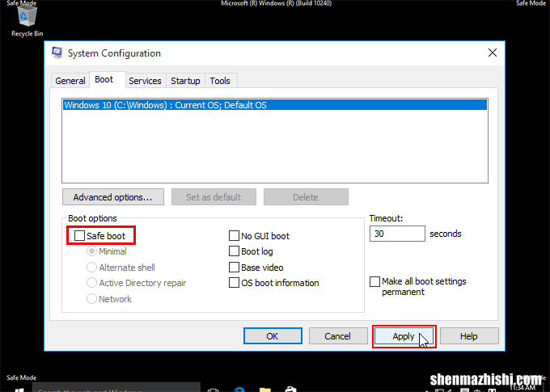Image resolution: width=550 pixels, height=392 pixels.
Task: Switch to the Tools tab
Action: pos(220,81)
